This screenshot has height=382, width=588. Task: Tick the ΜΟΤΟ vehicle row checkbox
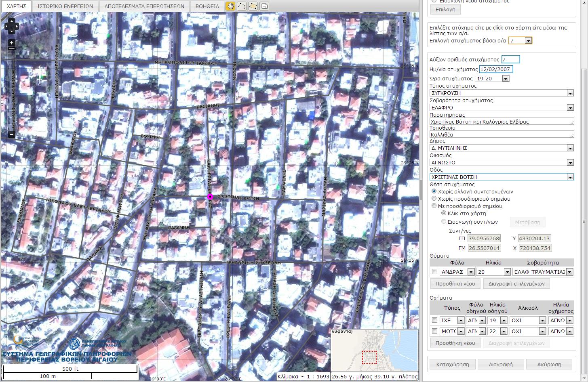[435, 331]
